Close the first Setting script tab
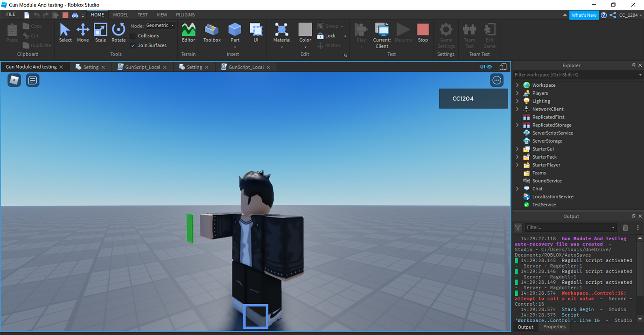 [x=103, y=67]
